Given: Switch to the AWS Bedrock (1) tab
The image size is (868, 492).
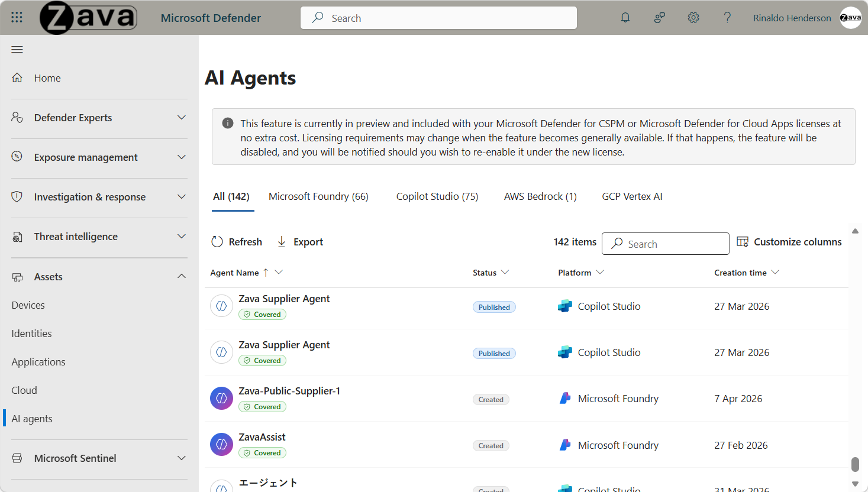Looking at the screenshot, I should (540, 196).
